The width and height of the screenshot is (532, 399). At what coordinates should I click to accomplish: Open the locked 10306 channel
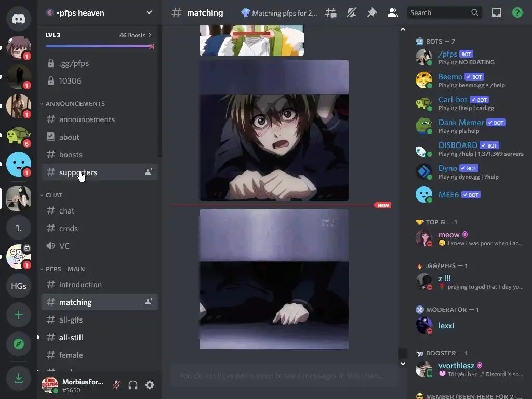click(100, 81)
